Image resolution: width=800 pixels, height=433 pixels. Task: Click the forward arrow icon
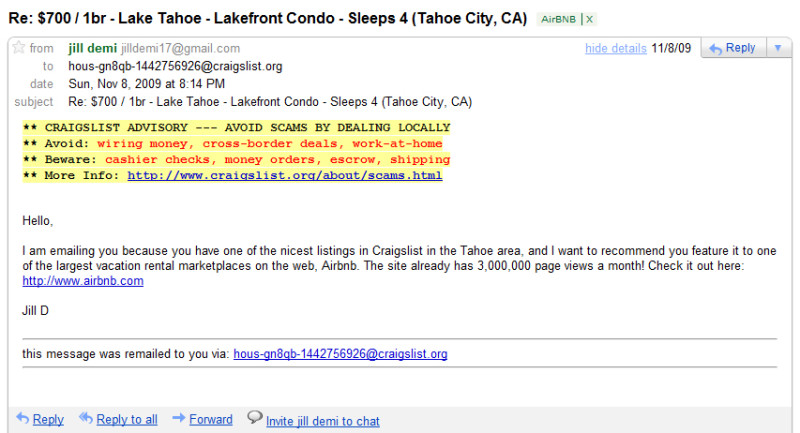pyautogui.click(x=179, y=419)
